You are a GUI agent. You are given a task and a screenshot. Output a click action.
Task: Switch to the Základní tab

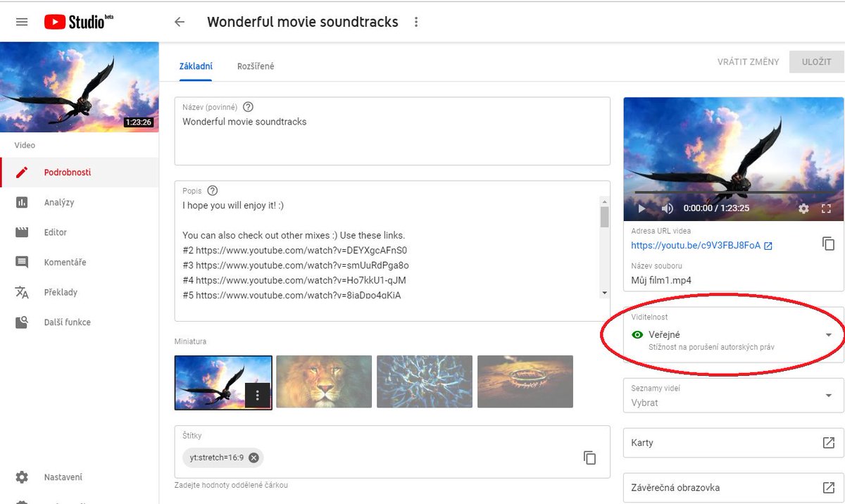(x=196, y=66)
